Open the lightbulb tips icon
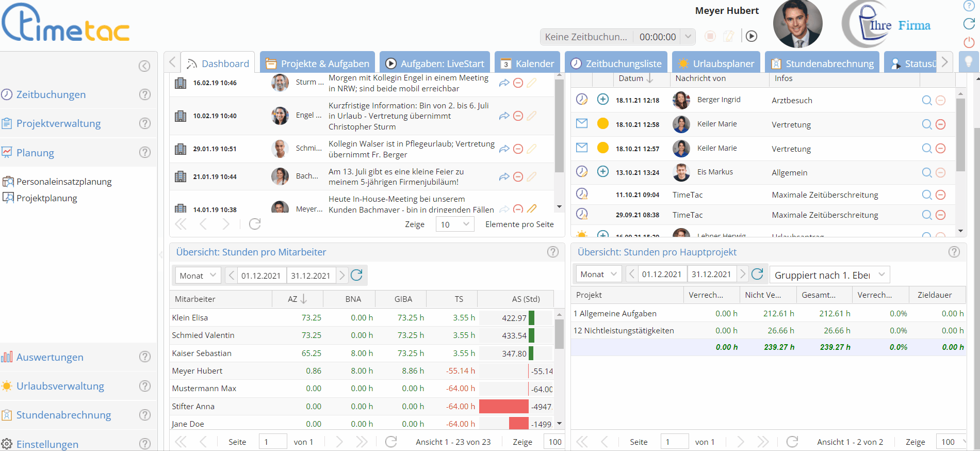980x451 pixels. point(968,62)
